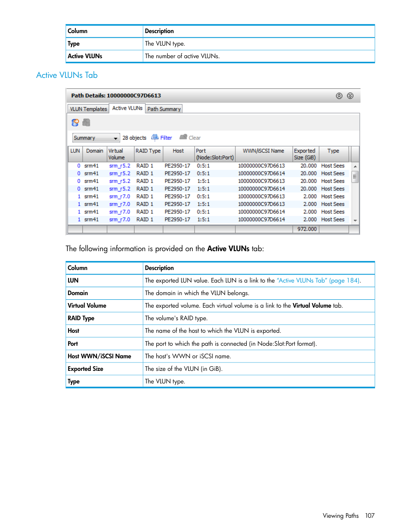Click the scrollbar up arrow in the table
The width and height of the screenshot is (399, 532).
[355, 166]
